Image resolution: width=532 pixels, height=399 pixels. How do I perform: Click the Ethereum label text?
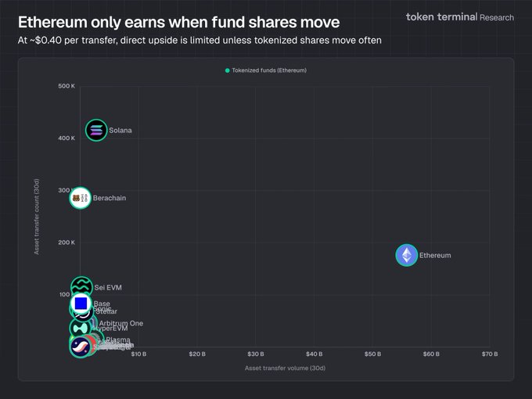[x=435, y=255]
